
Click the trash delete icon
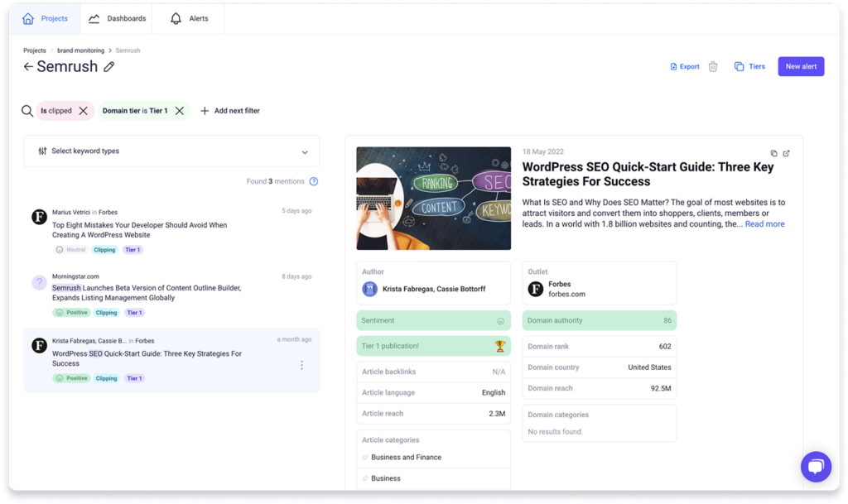pyautogui.click(x=713, y=66)
